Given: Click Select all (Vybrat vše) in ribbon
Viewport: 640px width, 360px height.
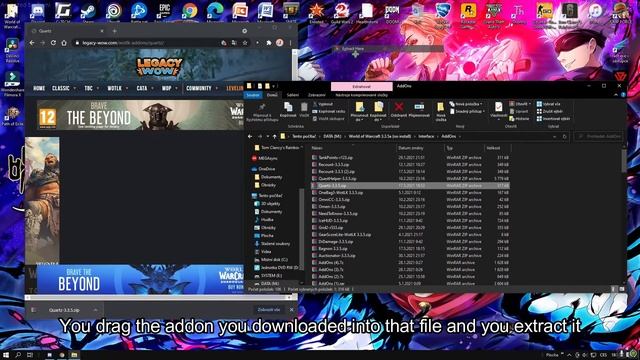Looking at the screenshot, I should (x=549, y=104).
